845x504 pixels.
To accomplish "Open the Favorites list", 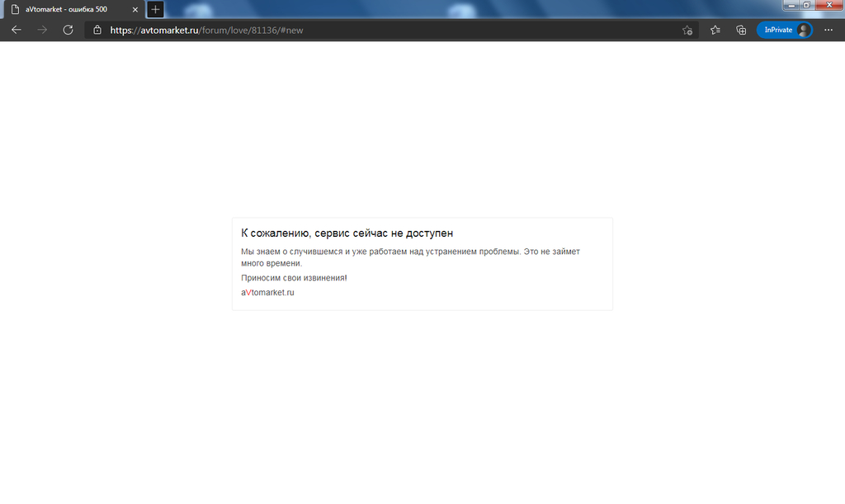I will click(715, 31).
